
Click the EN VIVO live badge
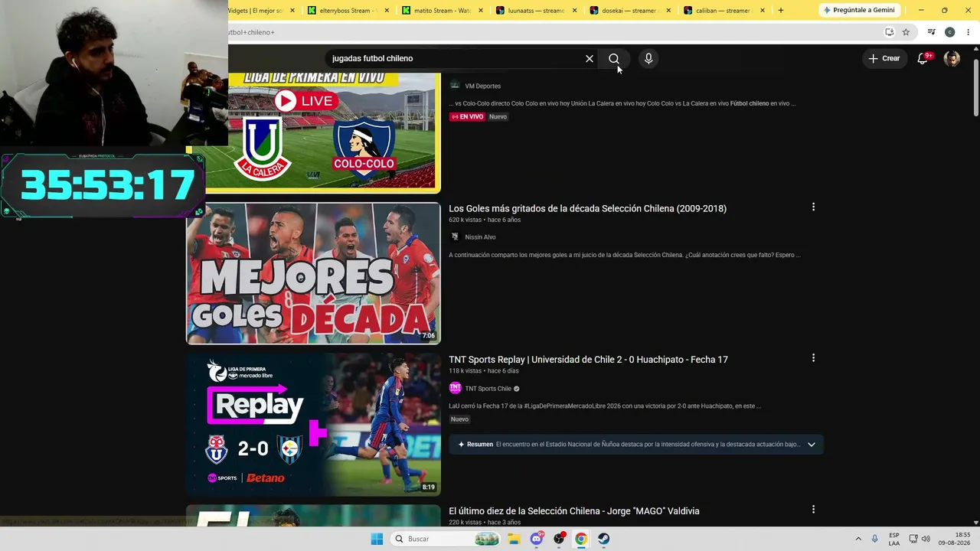click(467, 117)
